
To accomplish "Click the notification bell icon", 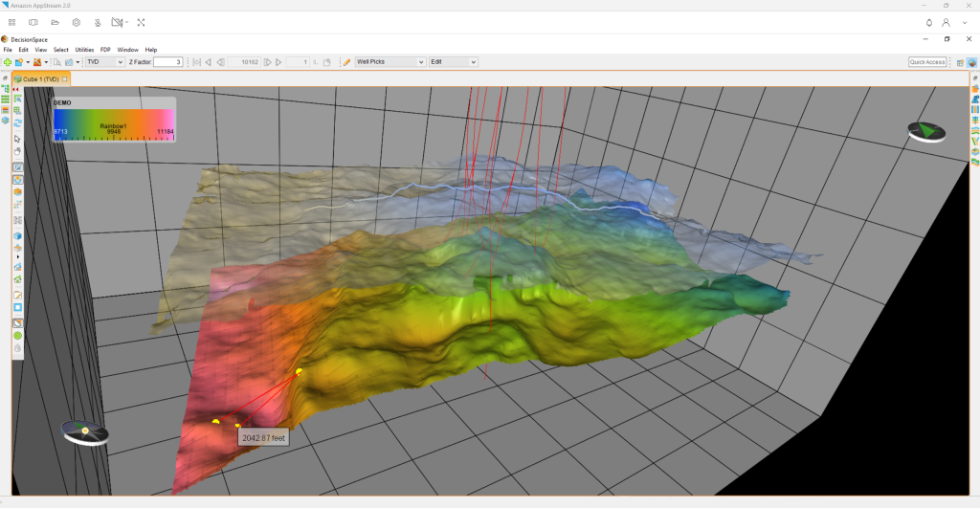I will (928, 21).
